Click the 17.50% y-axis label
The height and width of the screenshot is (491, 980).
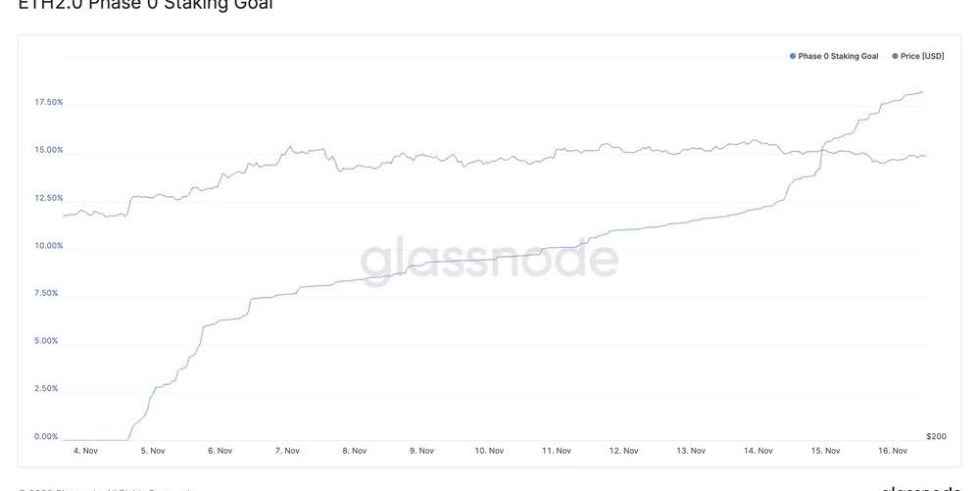click(48, 102)
